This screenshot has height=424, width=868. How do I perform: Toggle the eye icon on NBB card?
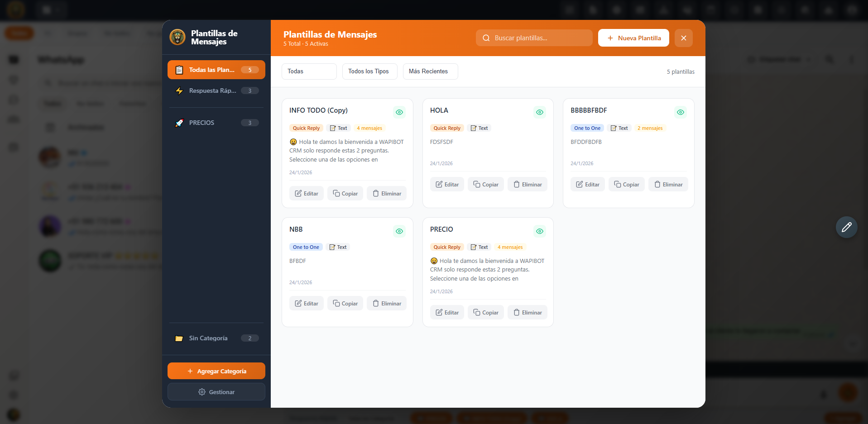click(x=399, y=231)
